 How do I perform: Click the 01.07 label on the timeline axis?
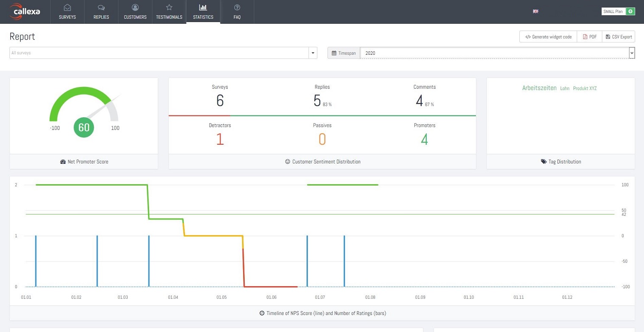[x=320, y=297]
